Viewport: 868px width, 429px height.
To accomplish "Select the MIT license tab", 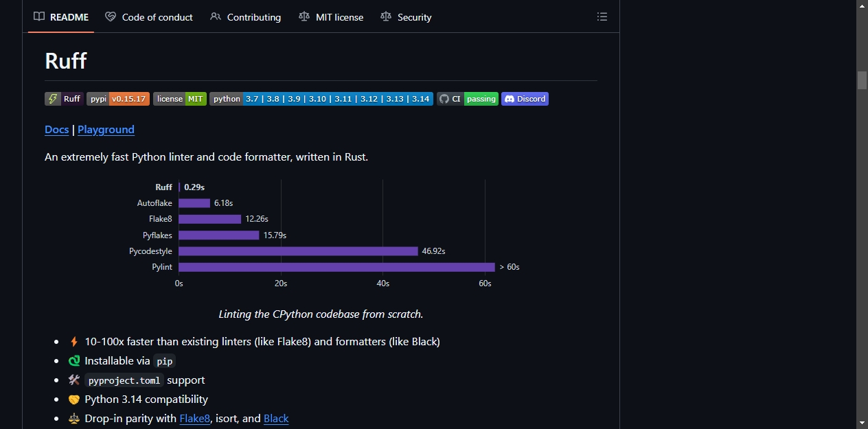I will tap(331, 16).
